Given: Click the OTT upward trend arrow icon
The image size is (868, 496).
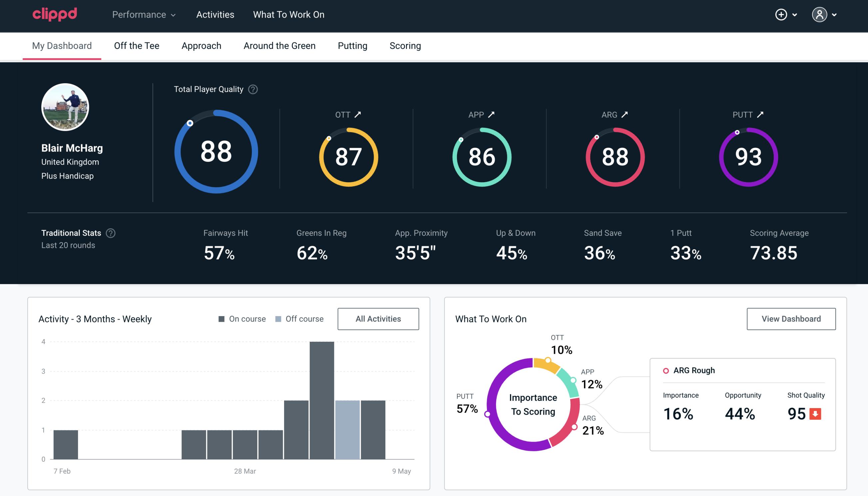Looking at the screenshot, I should tap(358, 114).
